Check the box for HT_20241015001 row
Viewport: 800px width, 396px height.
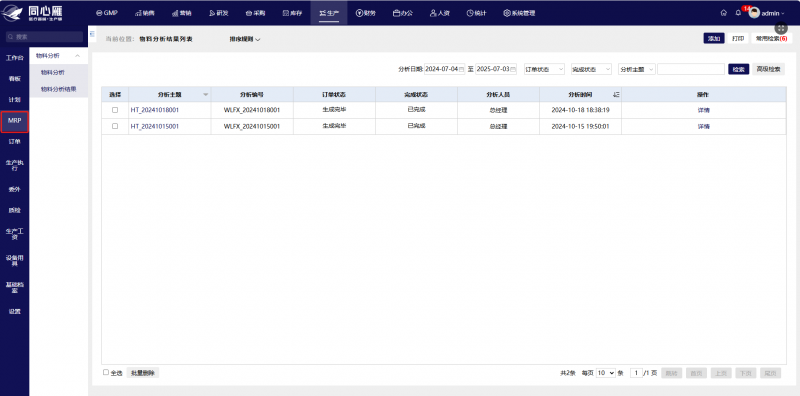tap(115, 126)
